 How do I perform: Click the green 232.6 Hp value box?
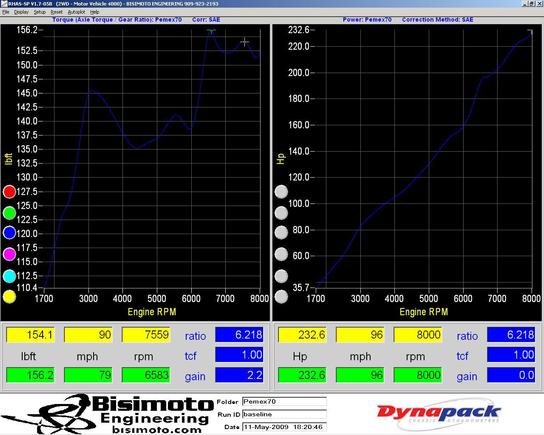(303, 375)
